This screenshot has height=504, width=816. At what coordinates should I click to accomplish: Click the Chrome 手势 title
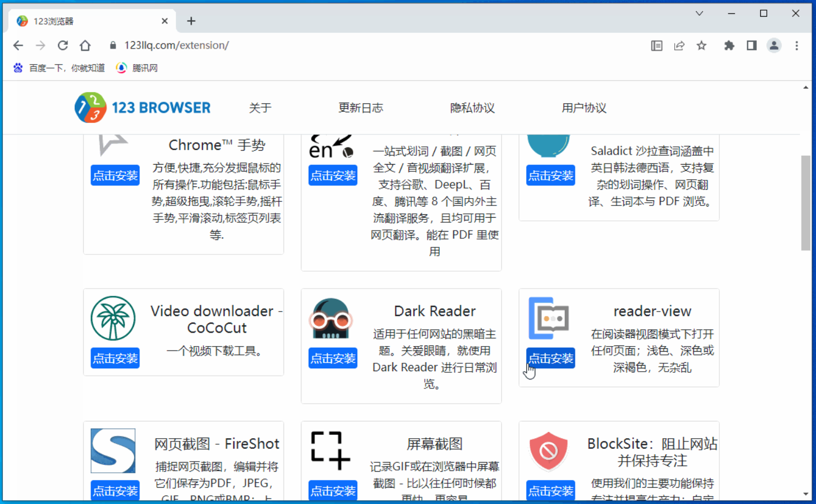(x=217, y=145)
